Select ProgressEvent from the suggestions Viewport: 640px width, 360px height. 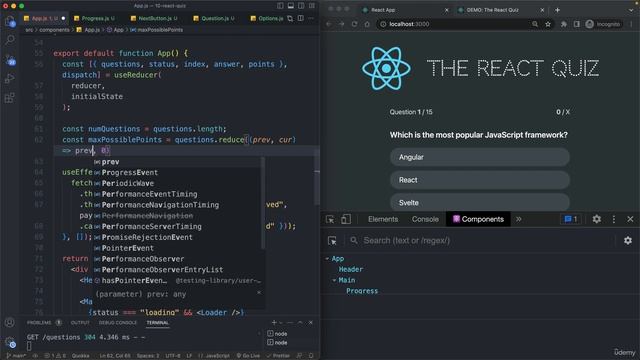click(178, 172)
